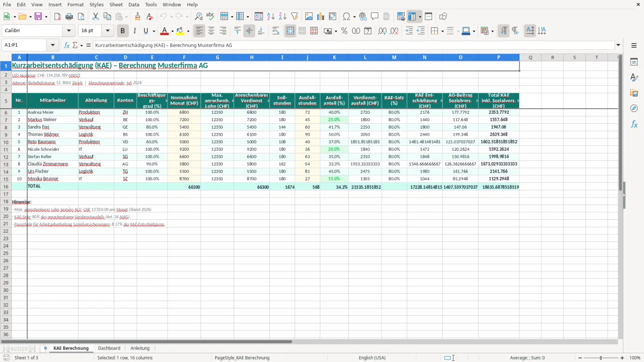Open the underline style dropdown arrow
Screen dimensions: 644x362
pos(153,31)
